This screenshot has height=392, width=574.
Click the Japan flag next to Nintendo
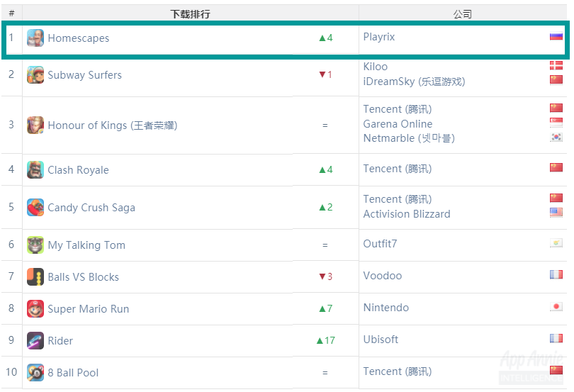pyautogui.click(x=556, y=307)
